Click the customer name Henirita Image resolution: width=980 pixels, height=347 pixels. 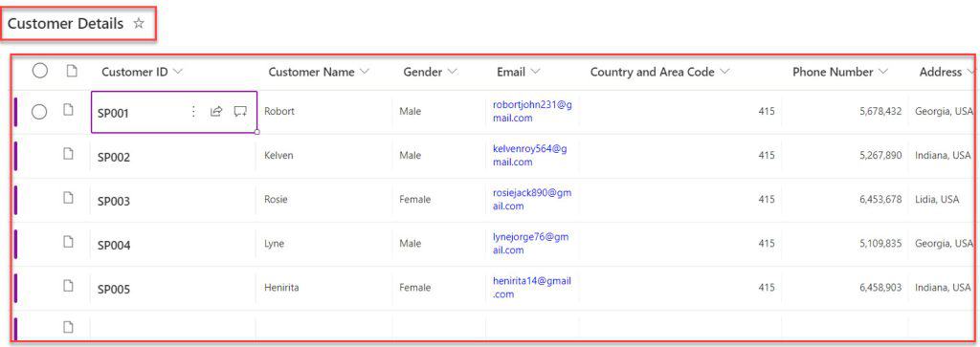[281, 288]
